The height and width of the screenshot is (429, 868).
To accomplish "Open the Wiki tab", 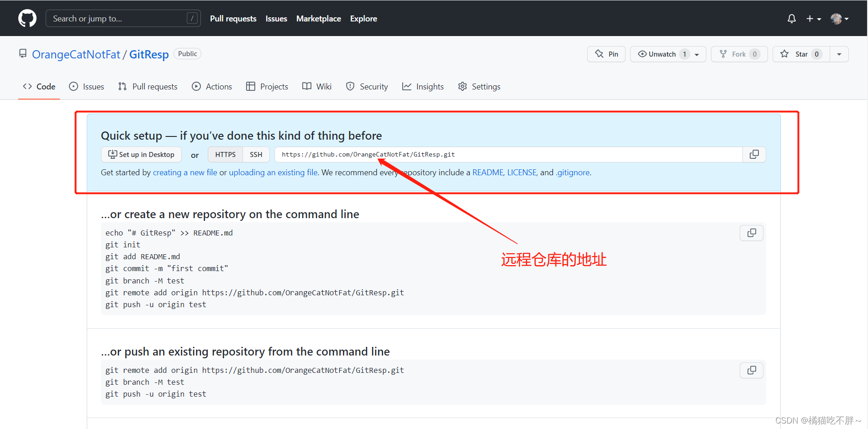I will [x=317, y=86].
